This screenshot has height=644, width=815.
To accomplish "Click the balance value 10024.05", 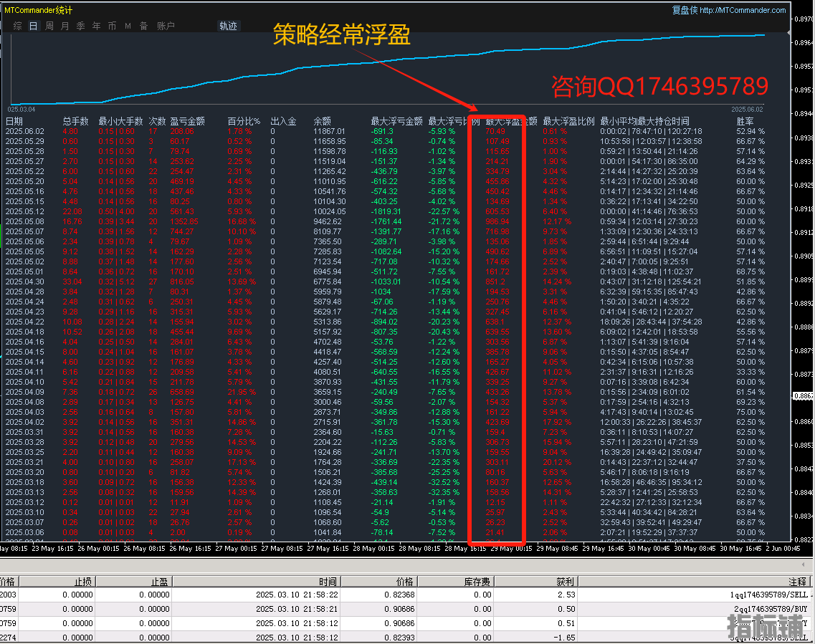I will pos(329,211).
